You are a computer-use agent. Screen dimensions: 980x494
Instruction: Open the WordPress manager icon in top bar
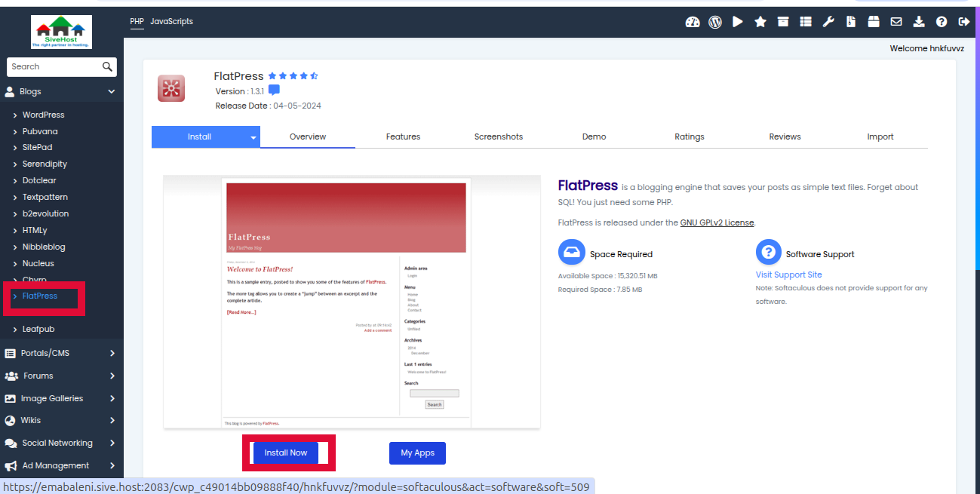tap(715, 22)
